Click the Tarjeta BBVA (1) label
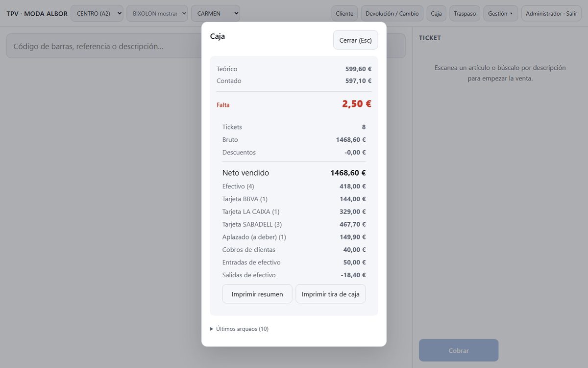This screenshot has height=368, width=588. [x=245, y=199]
